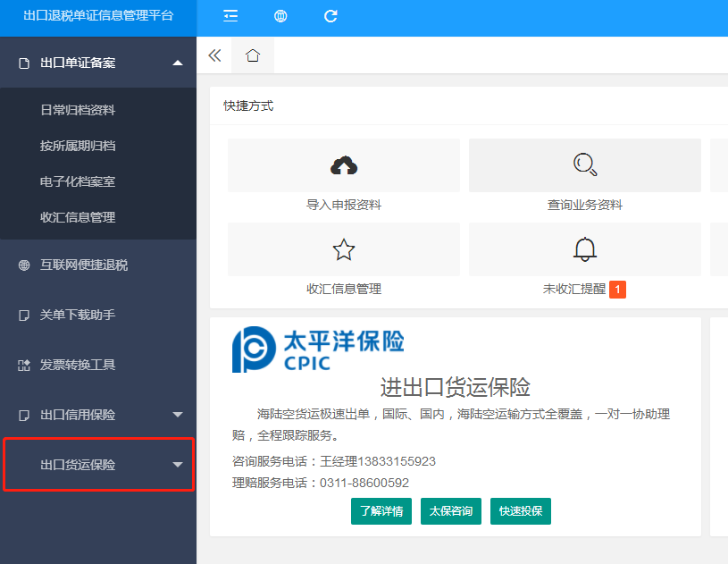Click the 未收汇提醒 shortcut label
728x564 pixels.
tap(574, 289)
